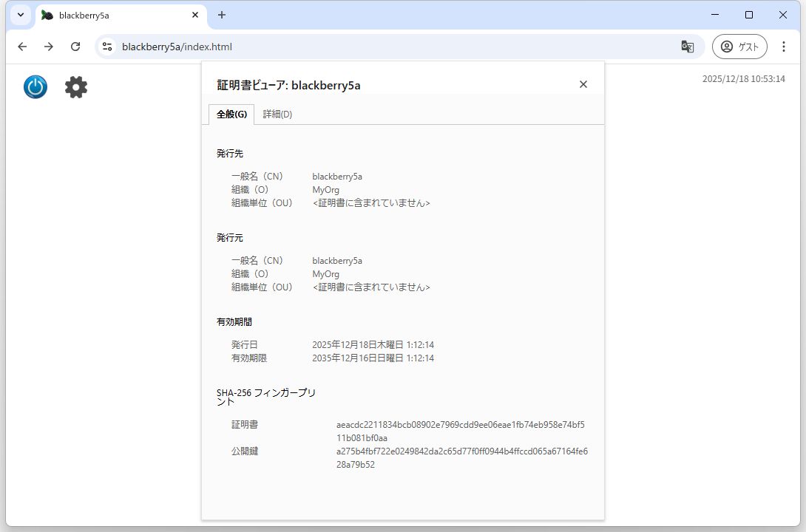Close the certificate viewer dialog
806x532 pixels.
[583, 84]
